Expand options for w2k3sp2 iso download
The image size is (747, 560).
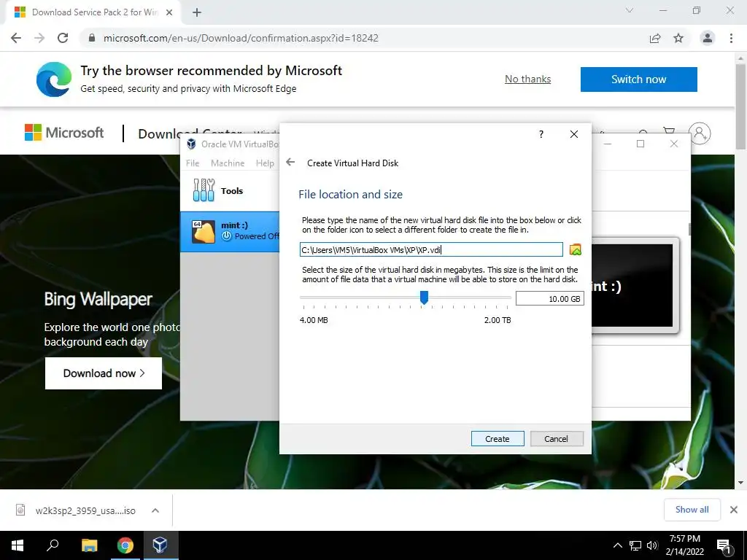coord(155,510)
